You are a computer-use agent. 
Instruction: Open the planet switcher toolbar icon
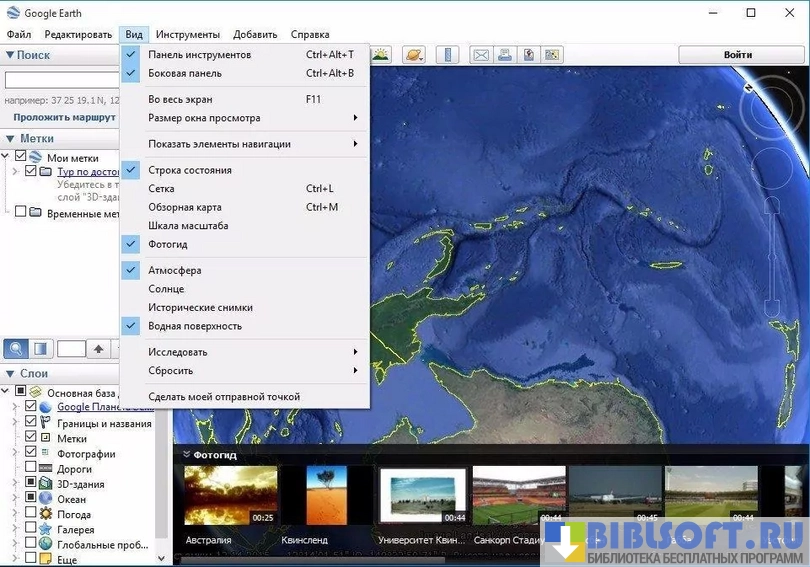[x=414, y=55]
